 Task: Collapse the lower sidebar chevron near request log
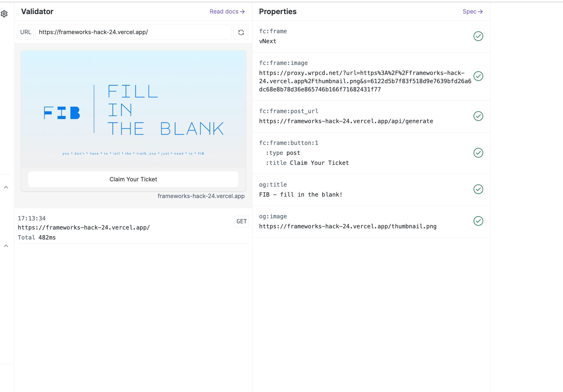[6, 246]
